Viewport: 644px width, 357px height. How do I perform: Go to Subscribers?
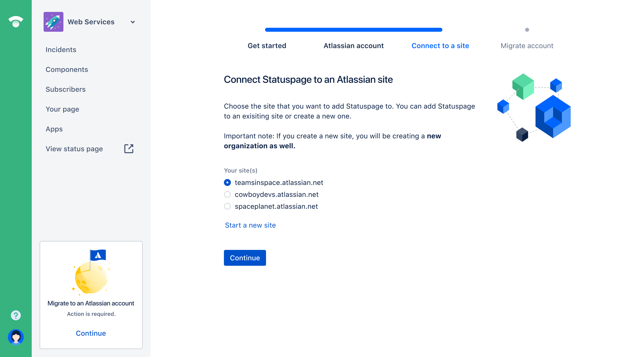pos(65,89)
